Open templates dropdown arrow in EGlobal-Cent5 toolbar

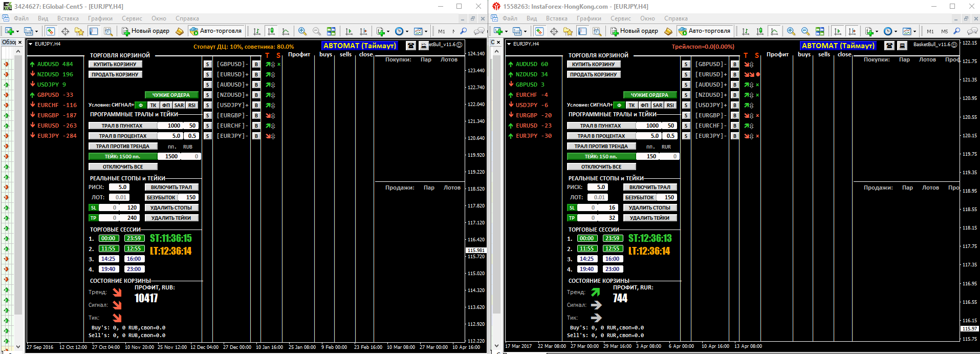426,32
